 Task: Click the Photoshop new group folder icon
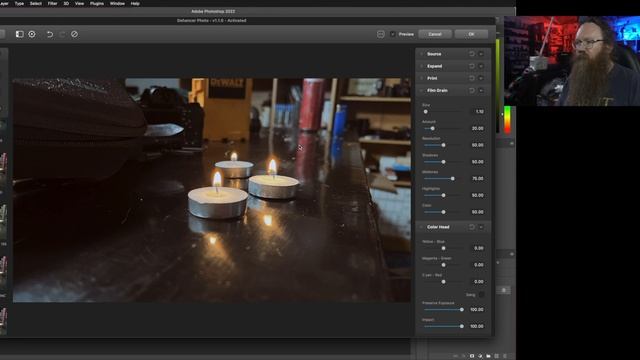tap(488, 356)
